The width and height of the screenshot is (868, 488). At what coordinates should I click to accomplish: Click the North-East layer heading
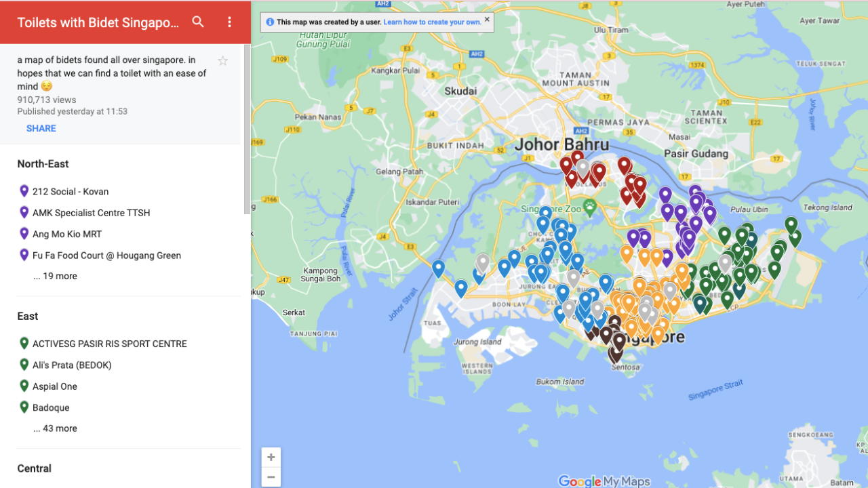point(43,164)
